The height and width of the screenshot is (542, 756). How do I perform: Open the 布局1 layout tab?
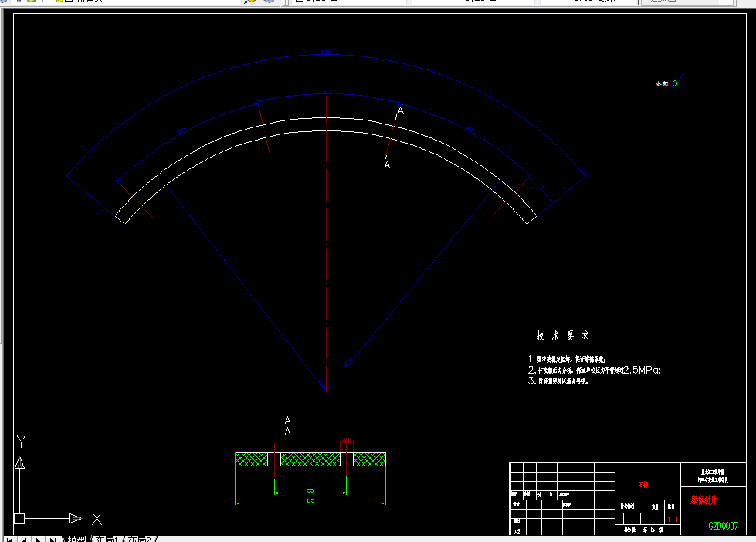click(107, 539)
